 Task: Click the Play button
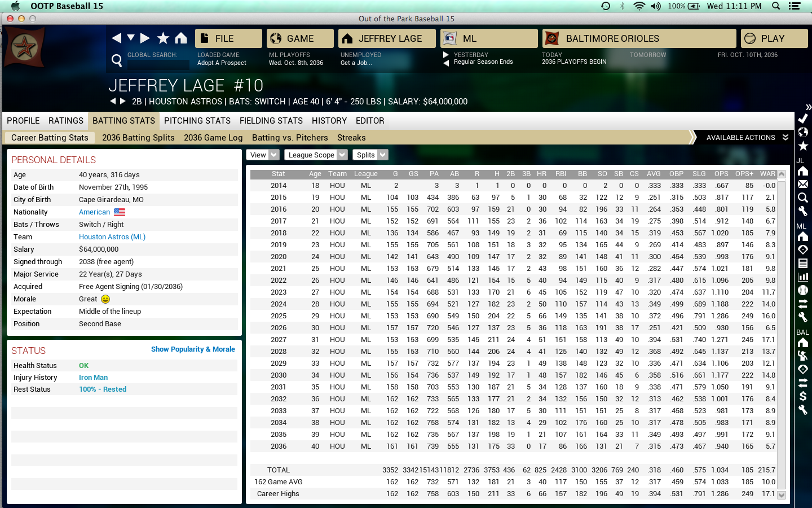tap(774, 38)
